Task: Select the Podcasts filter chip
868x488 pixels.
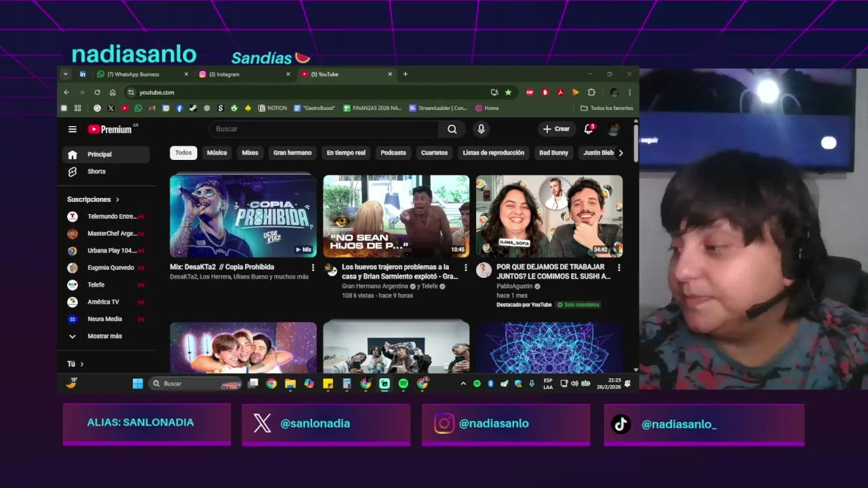Action: 393,153
